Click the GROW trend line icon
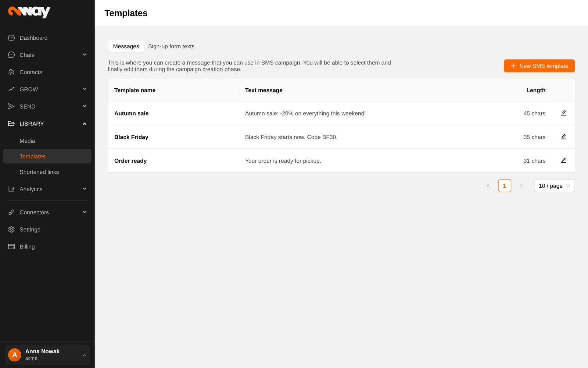The image size is (588, 368). [11, 89]
